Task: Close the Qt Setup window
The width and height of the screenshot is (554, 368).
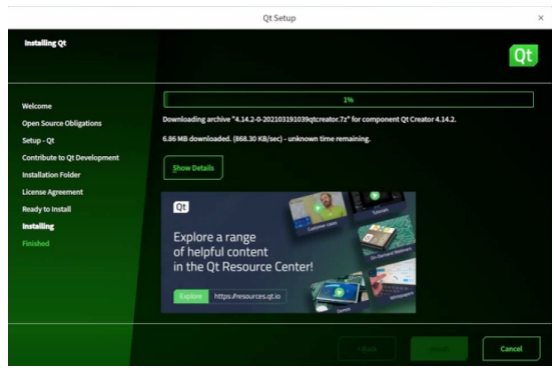Action: click(x=541, y=18)
